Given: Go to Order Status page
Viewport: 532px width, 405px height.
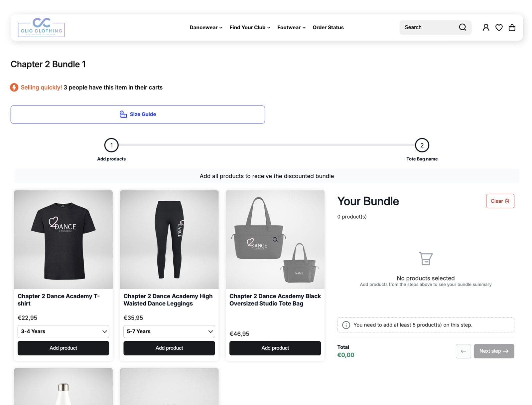Looking at the screenshot, I should click(328, 28).
